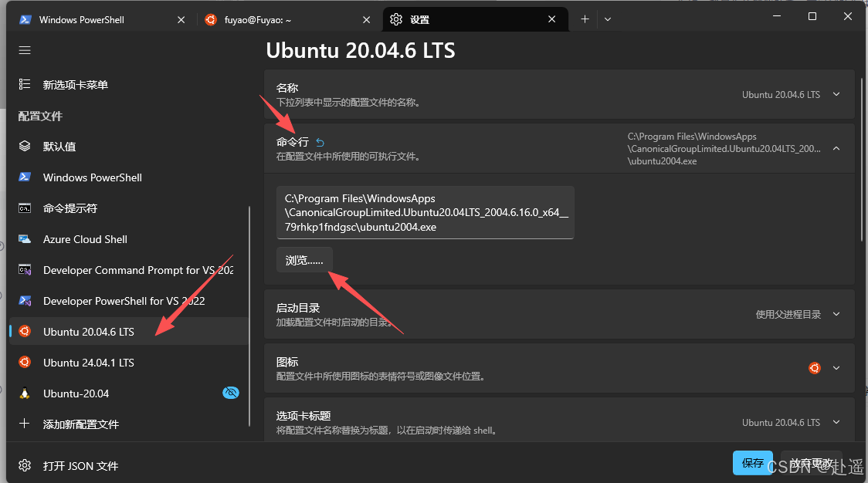Viewport: 868px width, 483px height.
Task: Select the 命令提示符 profile
Action: (128, 208)
